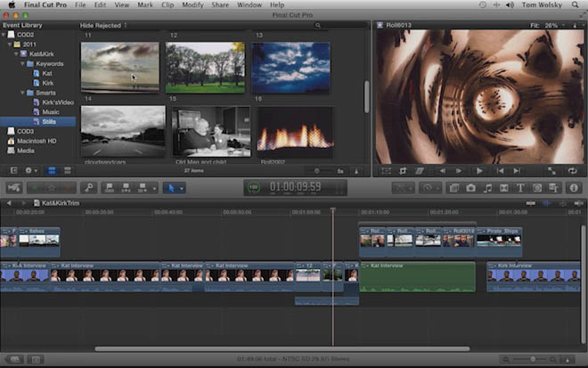
Task: Open the Generators Browser icon
Action: tap(537, 188)
